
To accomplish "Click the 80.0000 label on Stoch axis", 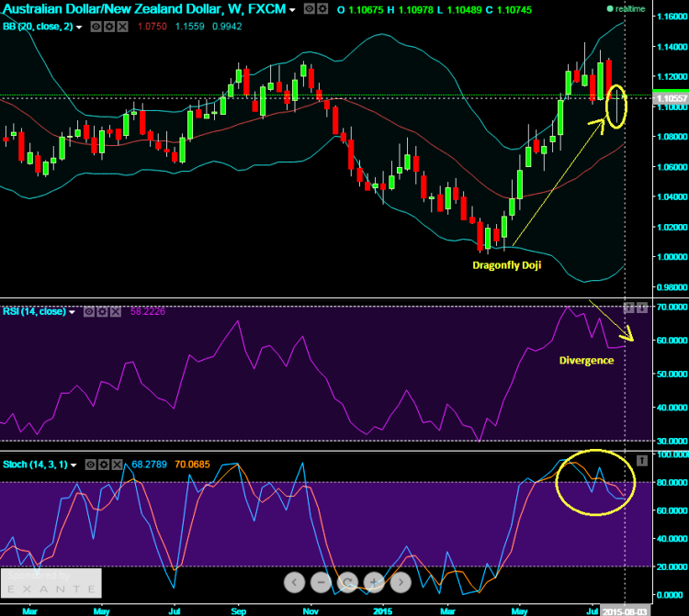I will (x=672, y=483).
